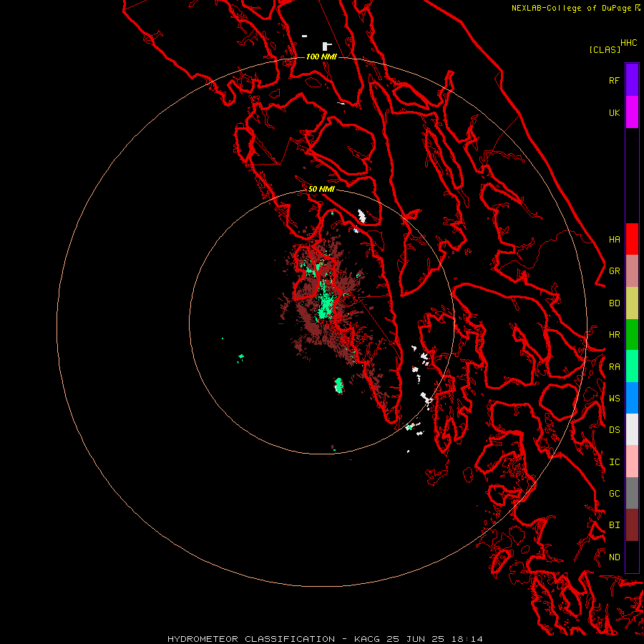This screenshot has height=644, width=644.
Task: Click the GC legend label
Action: [x=614, y=493]
